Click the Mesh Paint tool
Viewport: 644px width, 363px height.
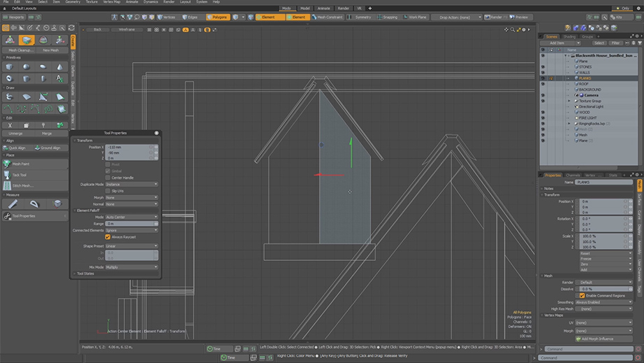click(x=20, y=164)
